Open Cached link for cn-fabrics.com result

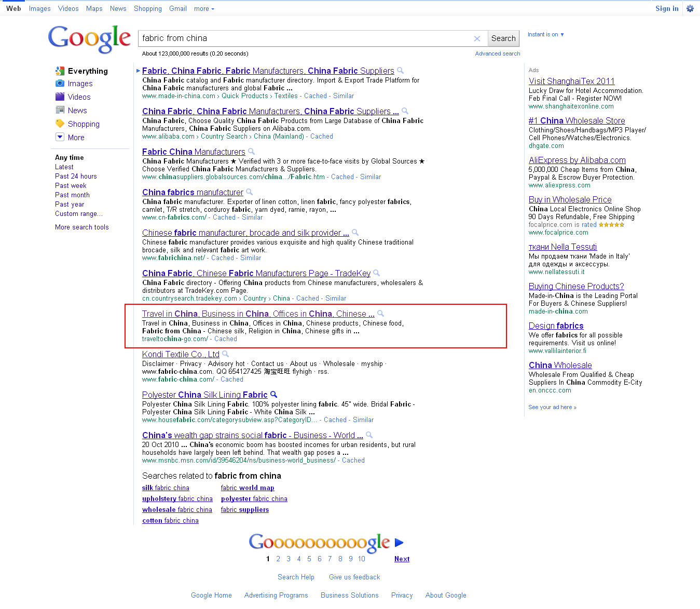coord(224,218)
